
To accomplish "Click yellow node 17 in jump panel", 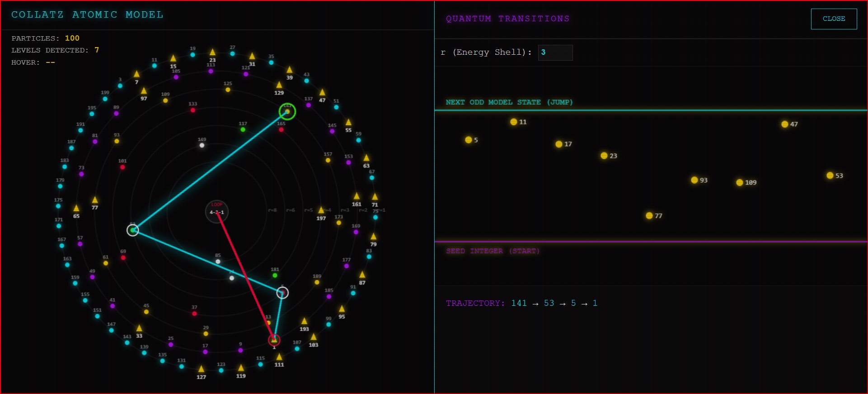I will click(559, 144).
